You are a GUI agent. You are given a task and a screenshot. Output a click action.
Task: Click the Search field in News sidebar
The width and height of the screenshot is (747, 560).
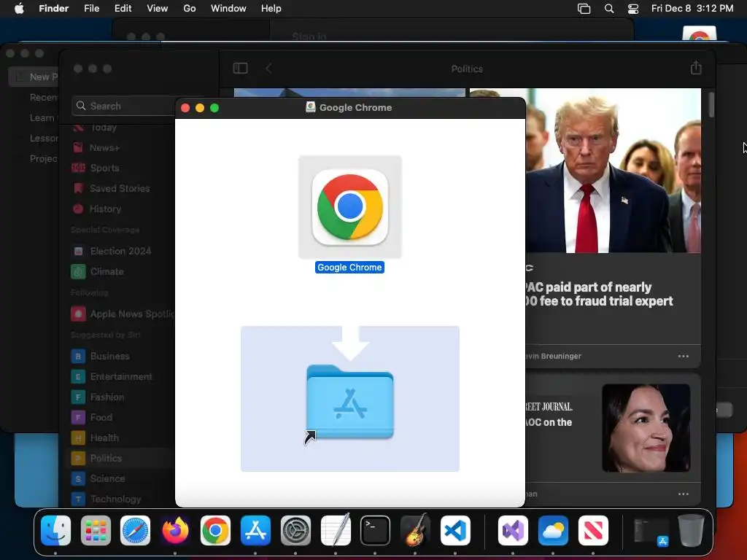[125, 106]
